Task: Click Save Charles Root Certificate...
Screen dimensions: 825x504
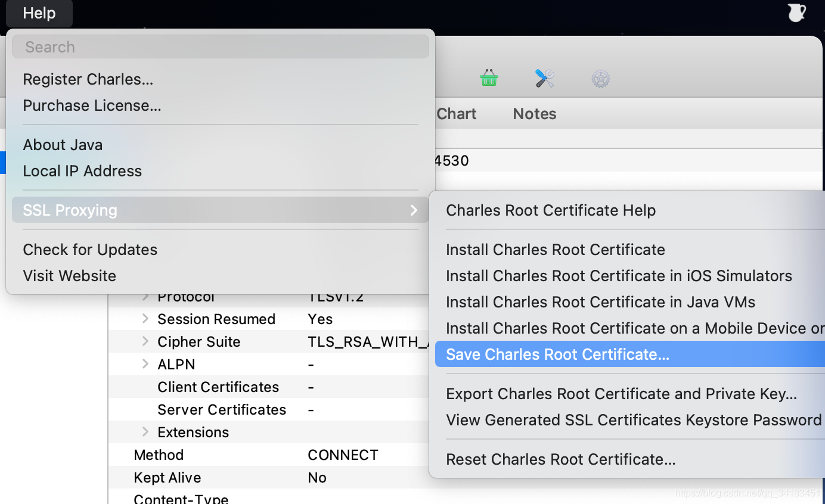Action: tap(630, 354)
